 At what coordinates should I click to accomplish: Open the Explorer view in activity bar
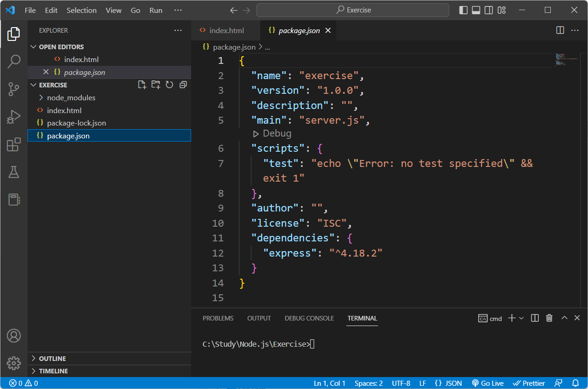point(14,34)
